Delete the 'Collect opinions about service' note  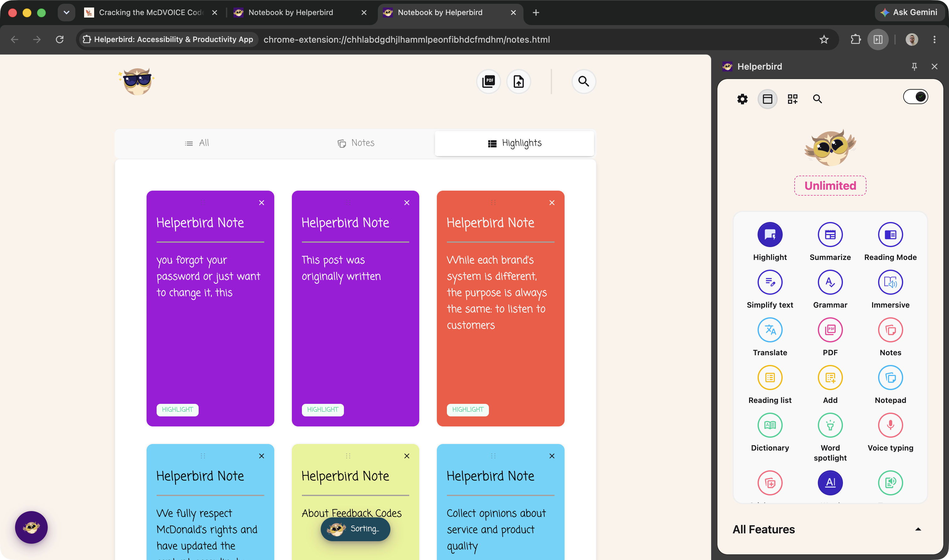(x=552, y=456)
